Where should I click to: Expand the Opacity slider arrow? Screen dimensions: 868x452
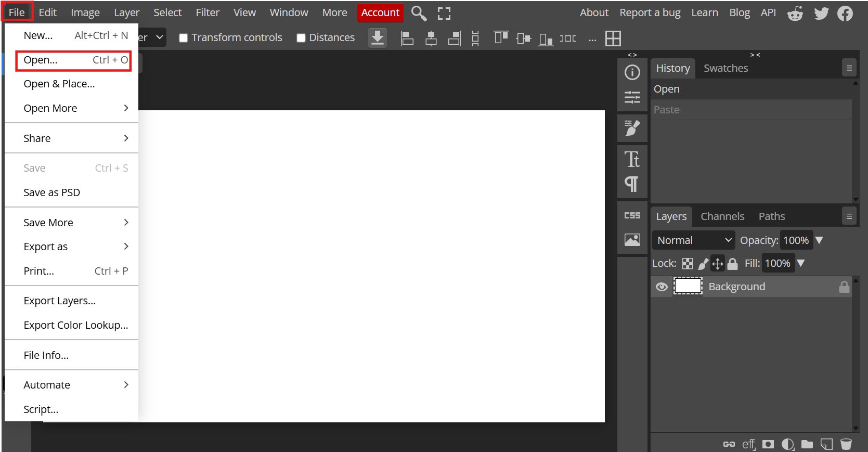[x=819, y=240]
